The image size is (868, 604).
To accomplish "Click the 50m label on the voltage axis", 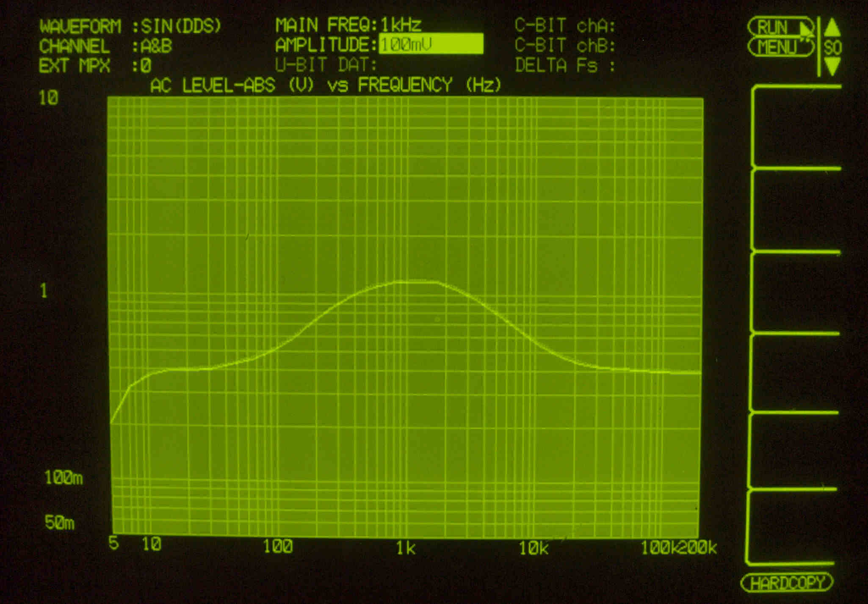I will 59,523.
